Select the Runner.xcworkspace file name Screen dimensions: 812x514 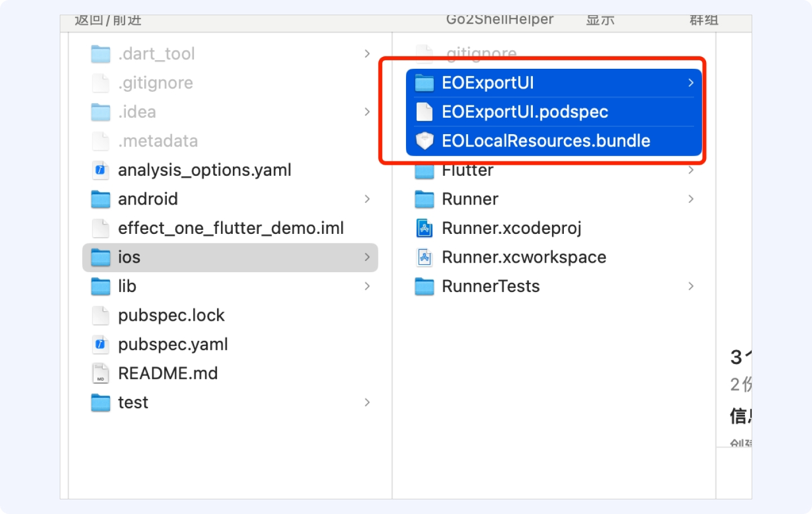coord(524,258)
